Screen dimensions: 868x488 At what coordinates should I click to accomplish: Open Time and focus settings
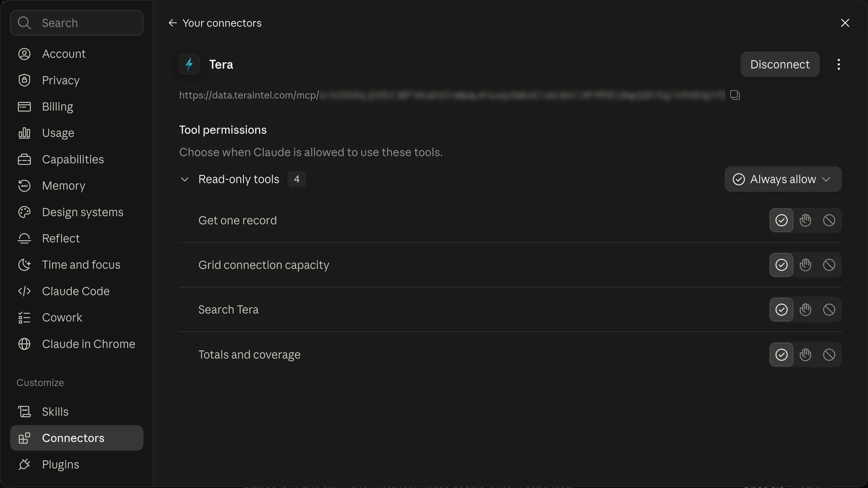point(77,265)
